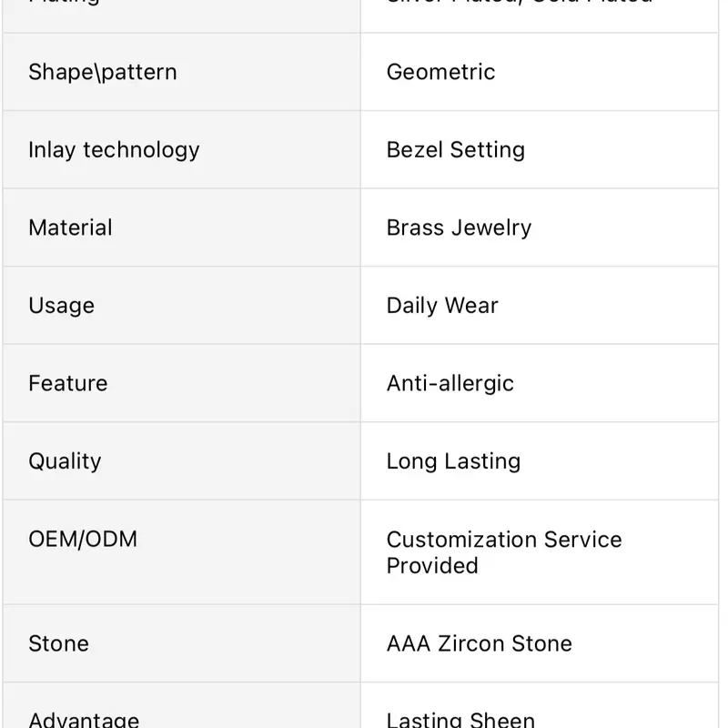Click the Feature row label

[x=67, y=383]
